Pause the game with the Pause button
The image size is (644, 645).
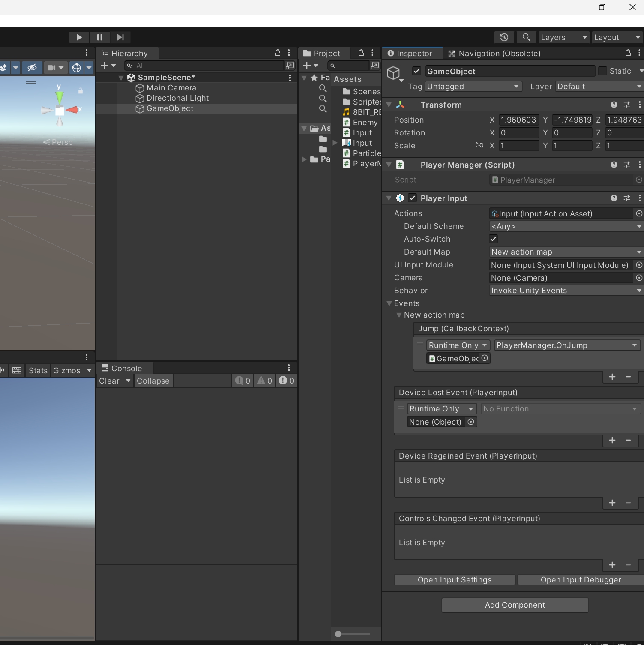pyautogui.click(x=100, y=37)
